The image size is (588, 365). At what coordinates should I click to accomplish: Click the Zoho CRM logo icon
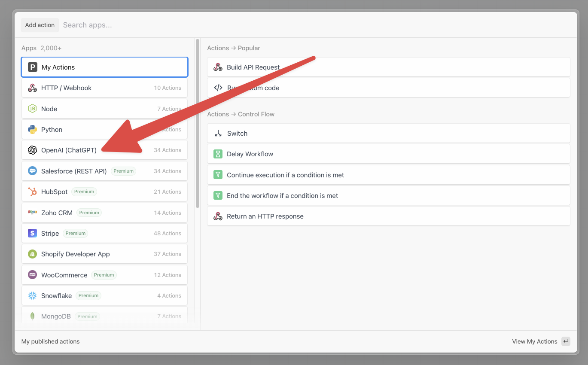[32, 213]
